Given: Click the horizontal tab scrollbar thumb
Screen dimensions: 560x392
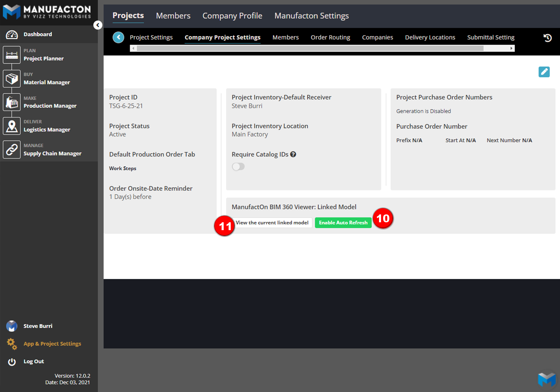Looking at the screenshot, I should pyautogui.click(x=310, y=48).
